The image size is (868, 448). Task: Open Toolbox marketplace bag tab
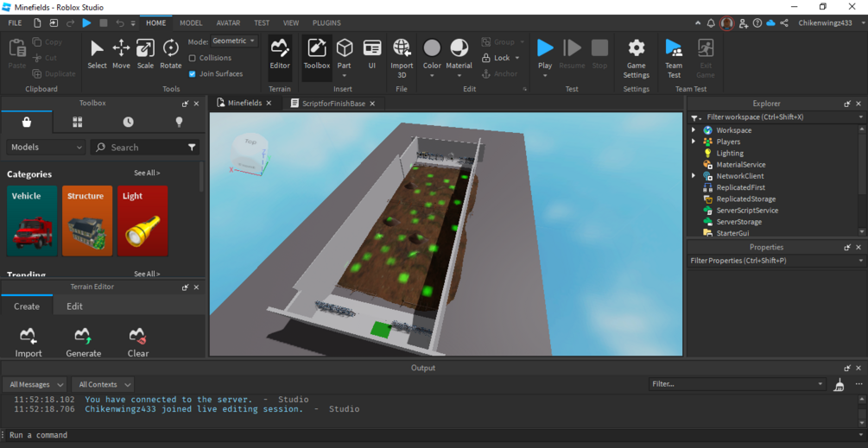[x=27, y=123]
